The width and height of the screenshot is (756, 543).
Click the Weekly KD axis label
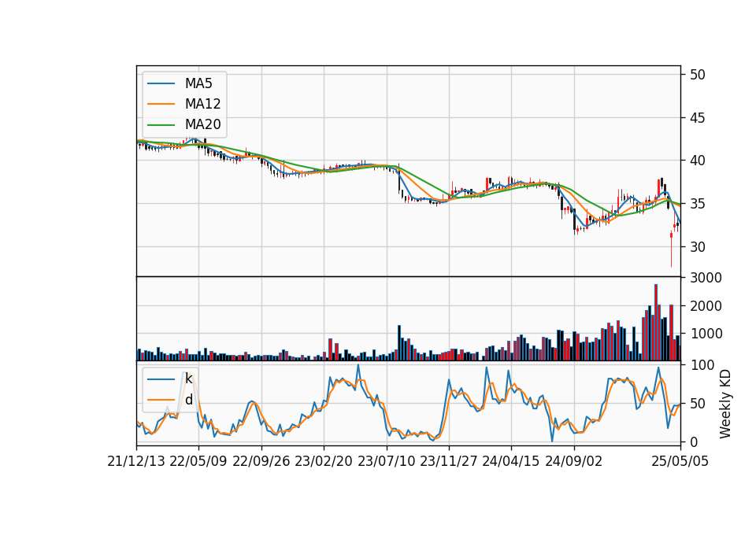(x=725, y=404)
